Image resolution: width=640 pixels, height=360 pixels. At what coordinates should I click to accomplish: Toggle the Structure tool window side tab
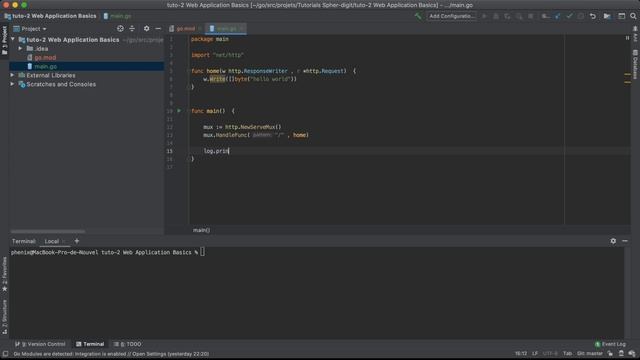pos(4,317)
